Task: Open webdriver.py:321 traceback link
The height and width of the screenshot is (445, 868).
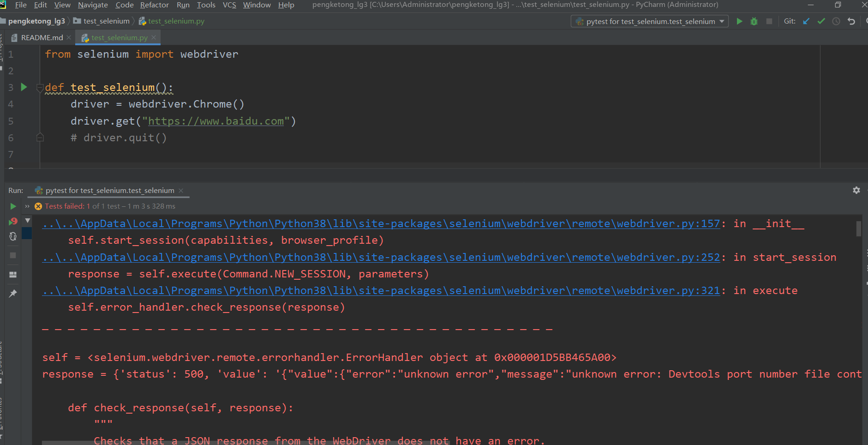Action: [x=381, y=290]
